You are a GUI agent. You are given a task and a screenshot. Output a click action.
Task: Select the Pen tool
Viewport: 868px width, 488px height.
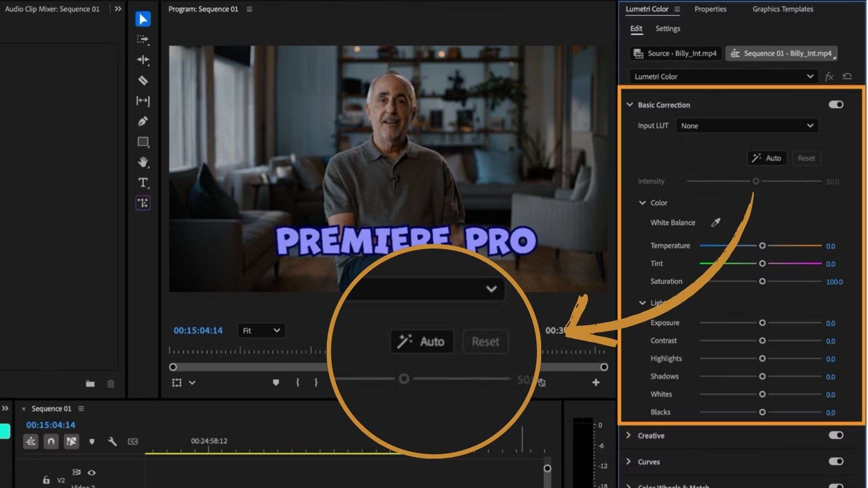click(x=143, y=121)
